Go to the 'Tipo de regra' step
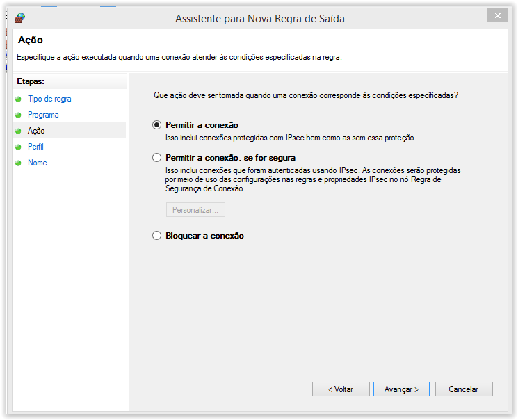 [49, 99]
